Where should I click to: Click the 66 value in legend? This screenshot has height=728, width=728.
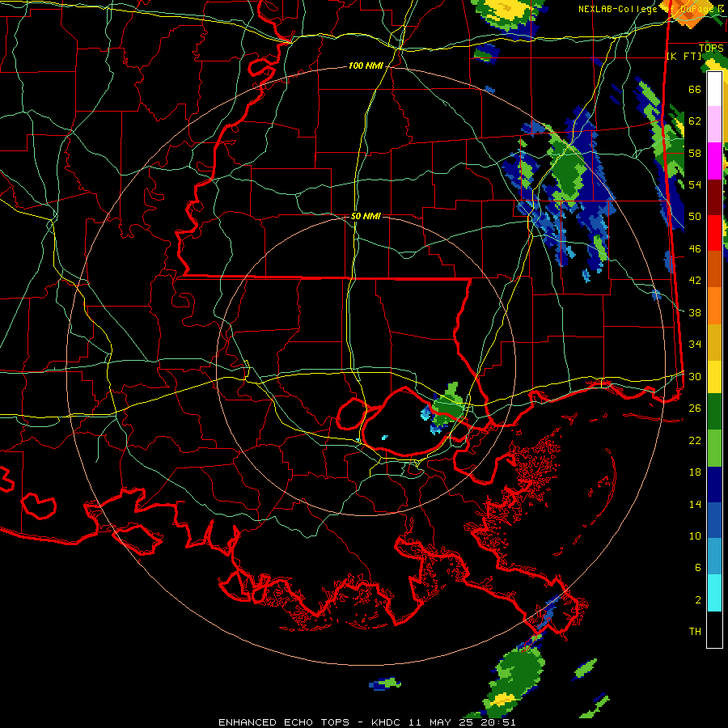tap(695, 89)
